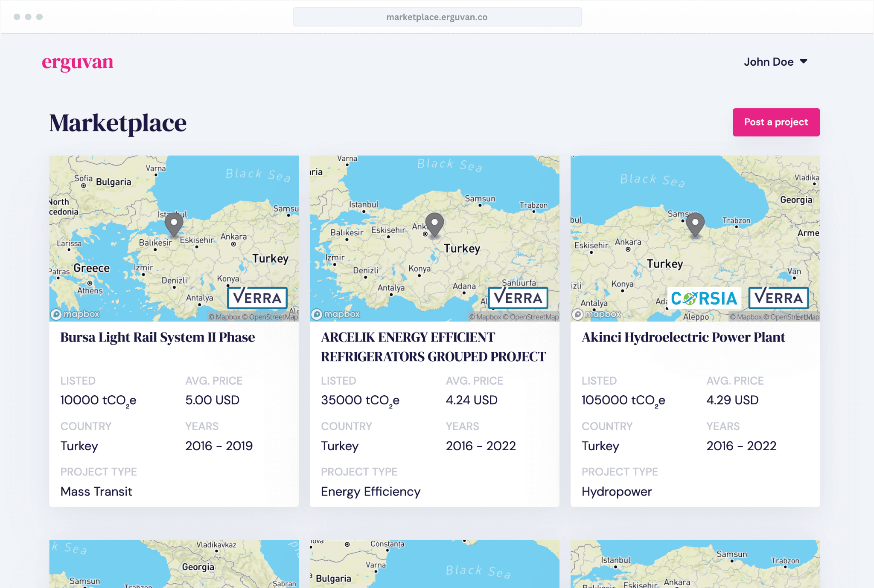Screen dimensions: 874x588
Task: Open Akinci Hydroelectric Power Plant title
Action: [683, 337]
